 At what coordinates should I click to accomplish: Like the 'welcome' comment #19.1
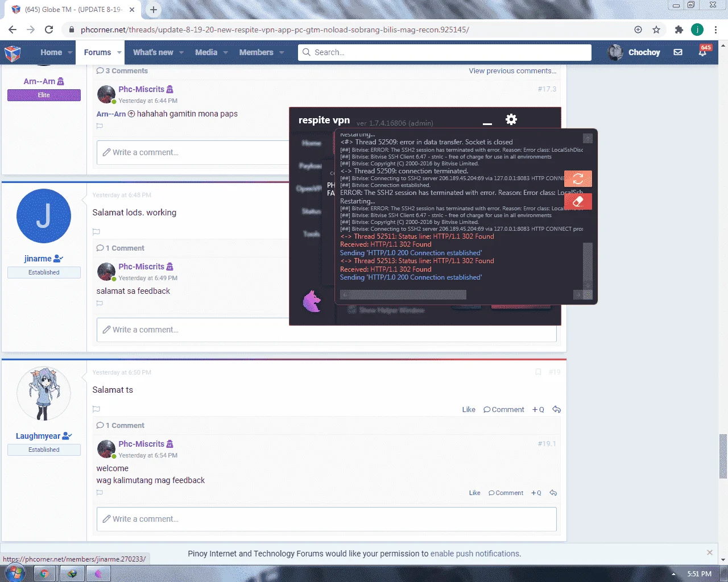click(475, 493)
